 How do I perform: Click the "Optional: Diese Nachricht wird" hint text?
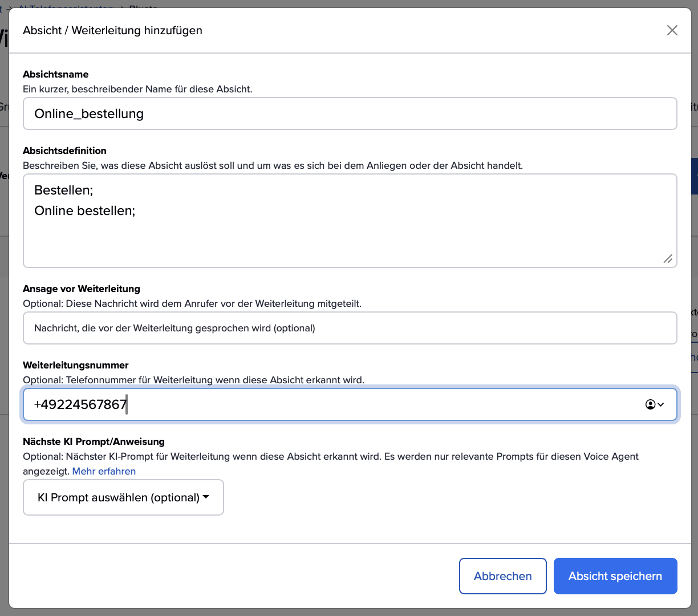192,303
